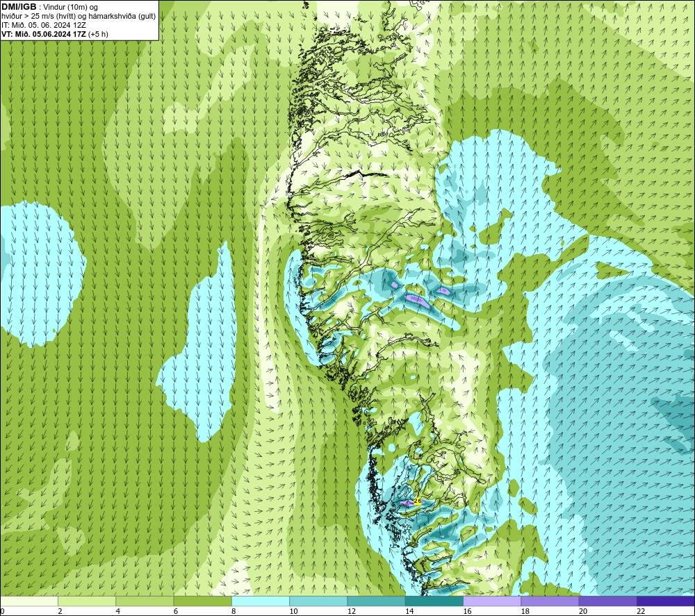The height and width of the screenshot is (616, 695).
Task: Click the scale label '22'
Action: [641, 611]
